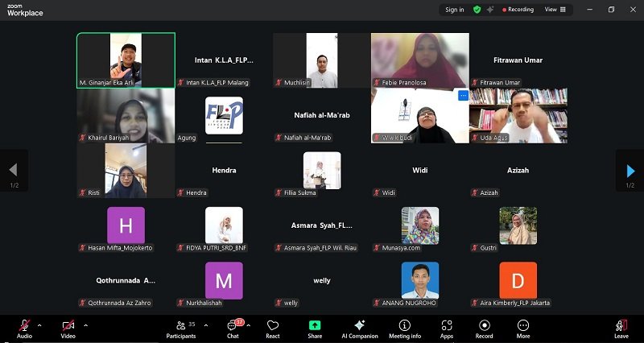Go to previous gallery page arrow

[14, 171]
